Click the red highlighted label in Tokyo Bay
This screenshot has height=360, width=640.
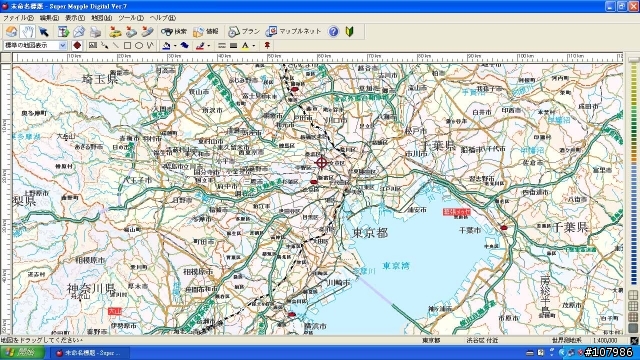(x=457, y=212)
